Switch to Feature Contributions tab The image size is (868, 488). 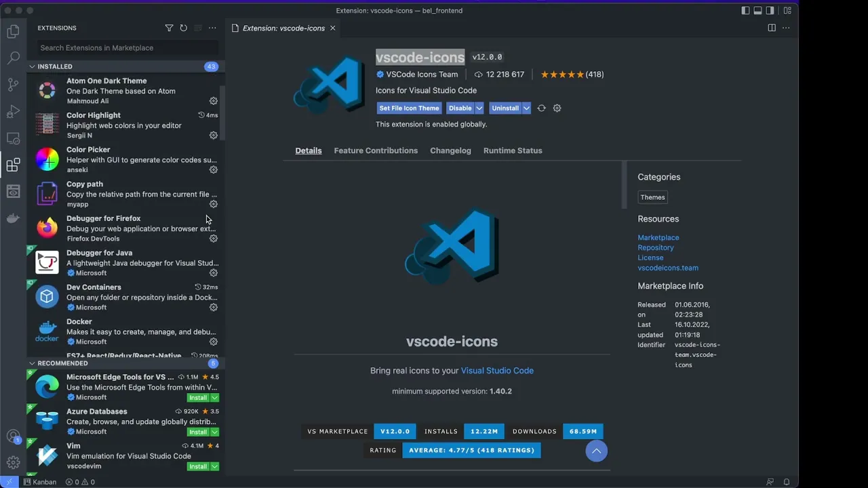coord(376,150)
